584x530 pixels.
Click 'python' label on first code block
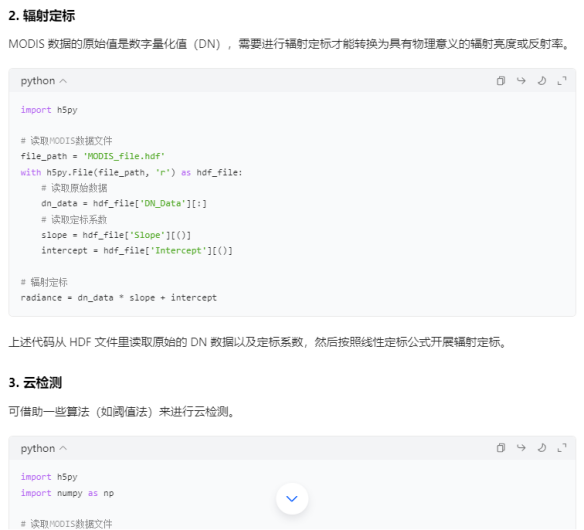click(x=38, y=81)
